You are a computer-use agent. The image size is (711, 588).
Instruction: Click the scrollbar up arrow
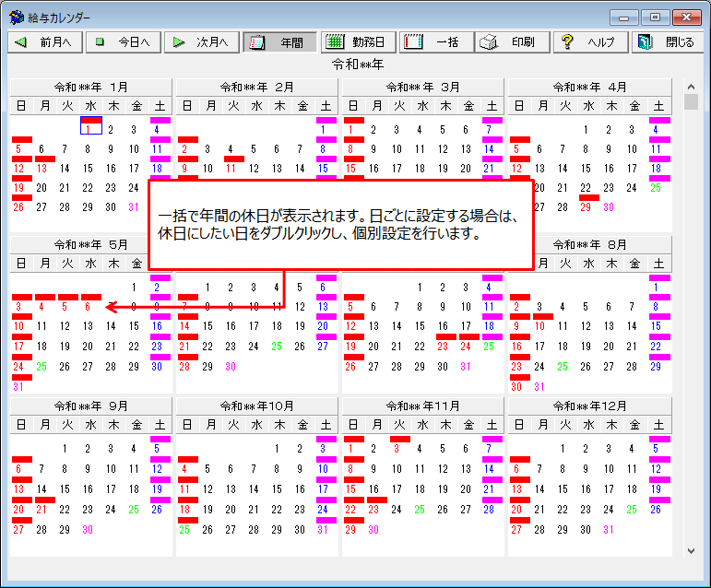691,86
